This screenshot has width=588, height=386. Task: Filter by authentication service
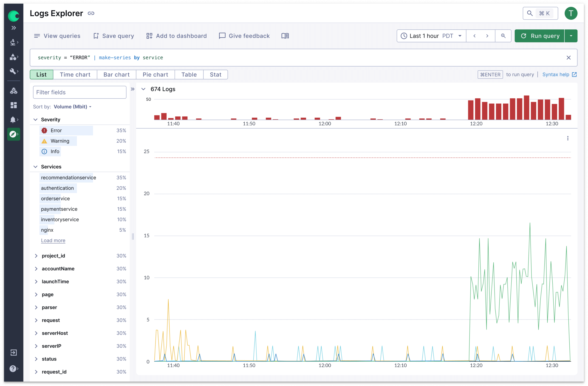[x=83, y=188]
